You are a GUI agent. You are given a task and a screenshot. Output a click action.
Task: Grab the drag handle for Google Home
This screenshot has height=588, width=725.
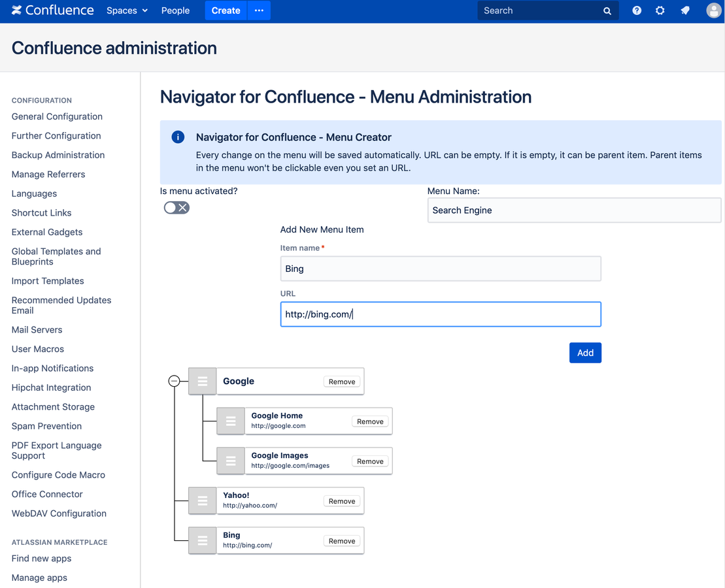[231, 421]
